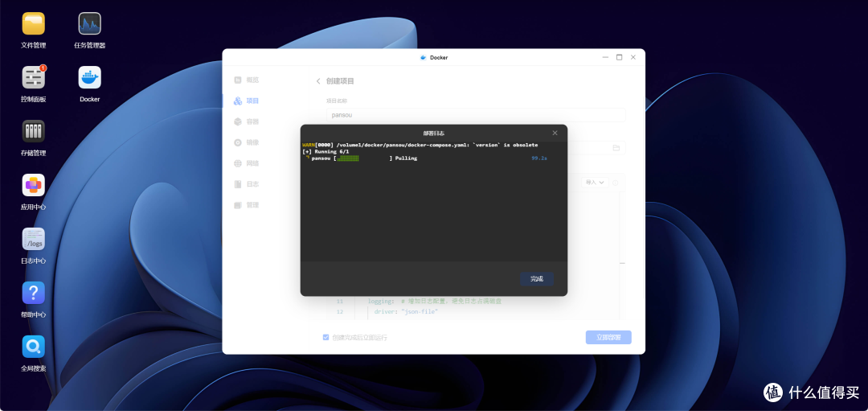Click the folder browse icon in path field

pyautogui.click(x=616, y=148)
